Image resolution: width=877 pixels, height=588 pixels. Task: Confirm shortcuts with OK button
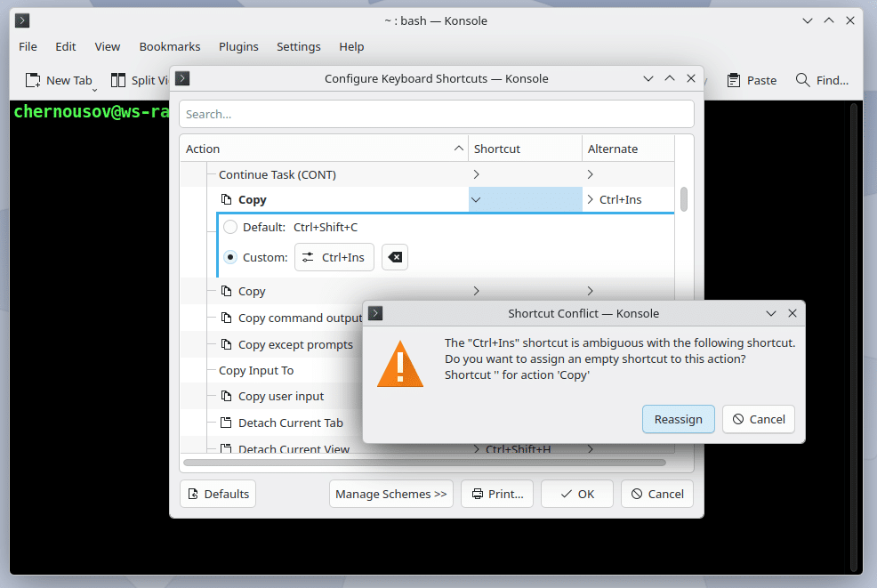[x=577, y=494]
